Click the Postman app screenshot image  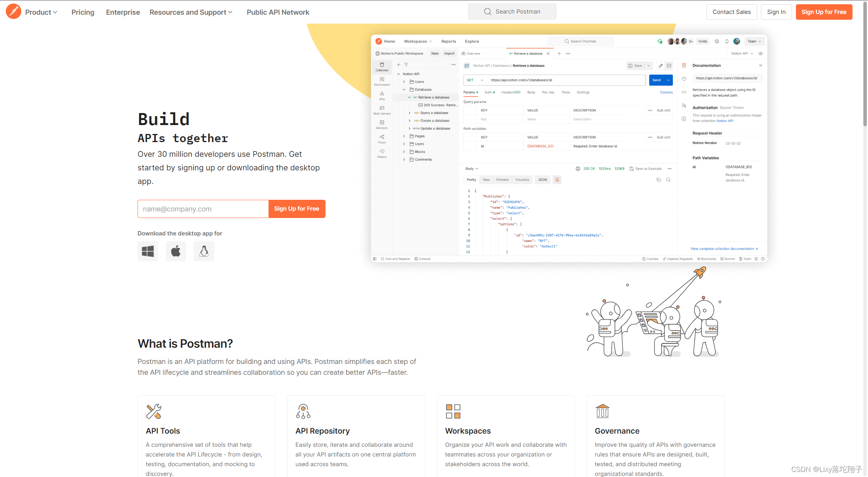(x=568, y=148)
